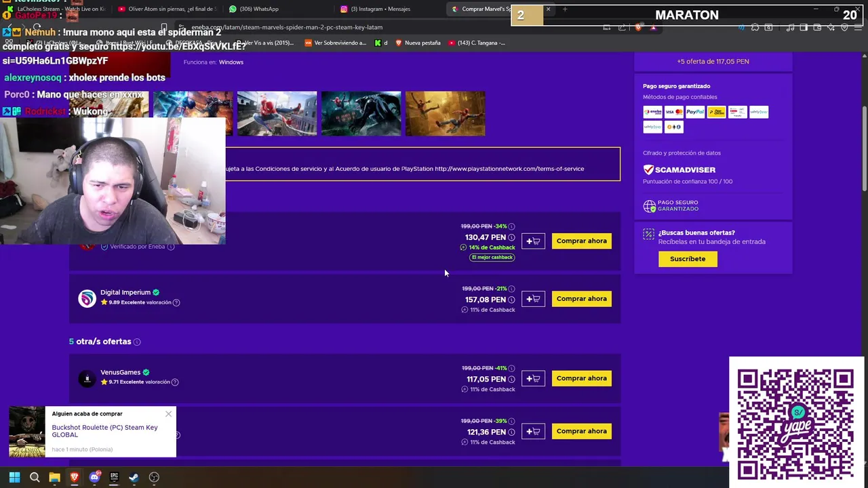
Task: Open the 'Nueva pestaña' bookmark
Action: coord(418,43)
